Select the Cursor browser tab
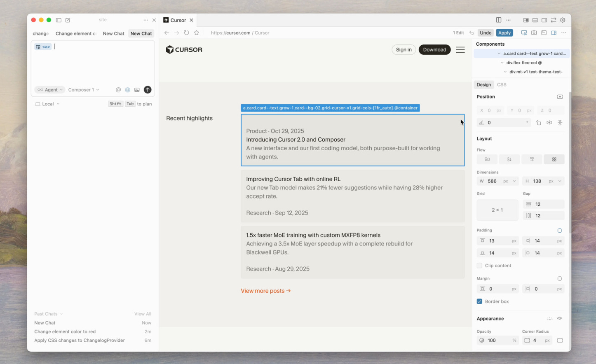This screenshot has width=596, height=364. coord(178,20)
